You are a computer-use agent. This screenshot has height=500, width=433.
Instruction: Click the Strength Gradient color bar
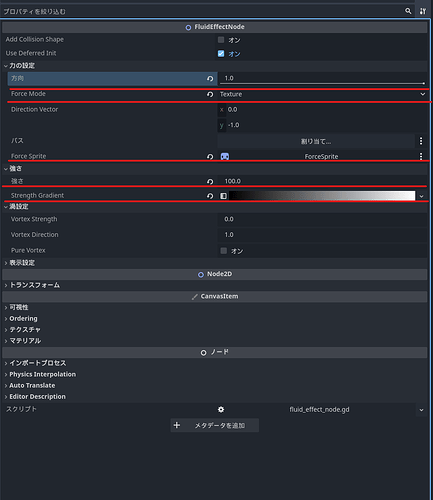click(322, 196)
